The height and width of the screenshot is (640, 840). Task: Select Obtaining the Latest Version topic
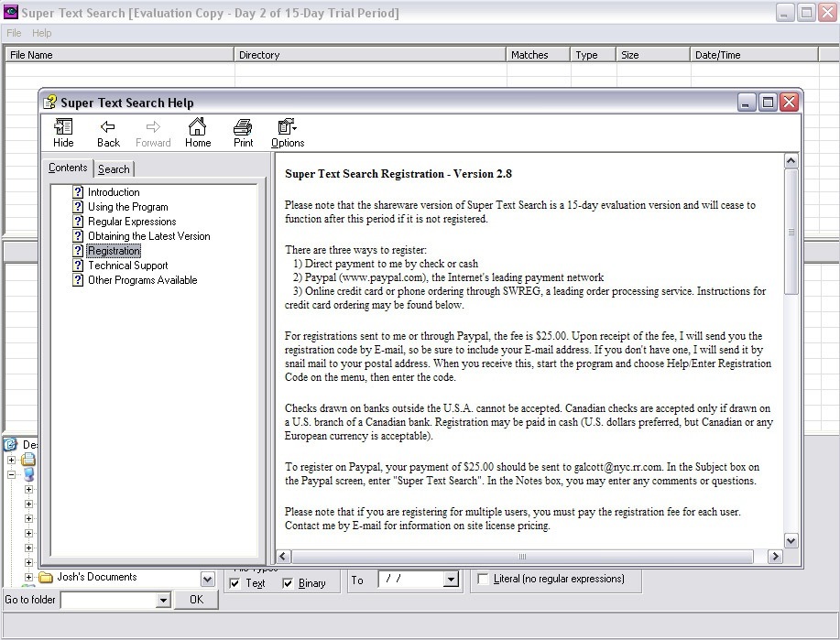pyautogui.click(x=149, y=235)
